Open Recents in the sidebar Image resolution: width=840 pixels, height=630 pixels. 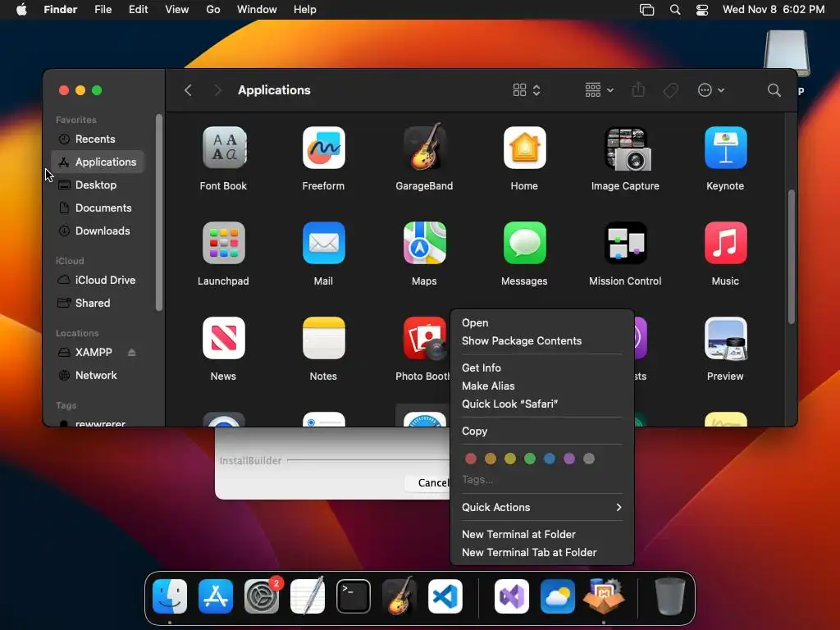point(98,139)
